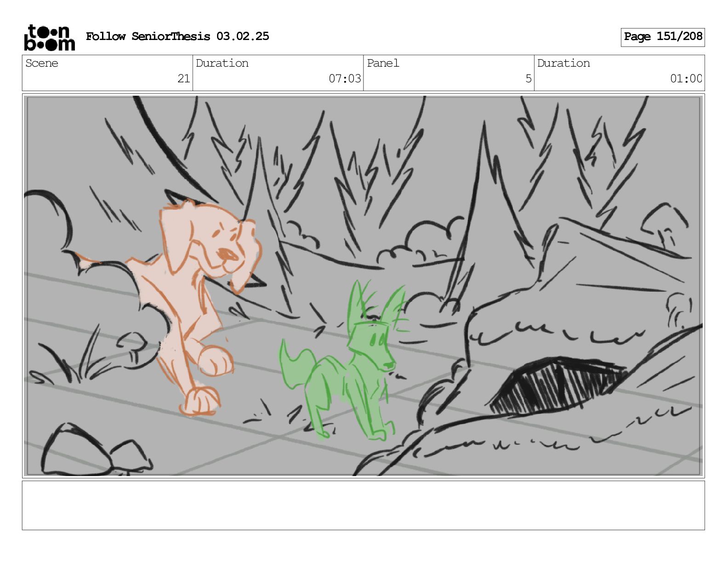Click the scene number '21'
Screen dimensions: 728x563
[x=184, y=79]
